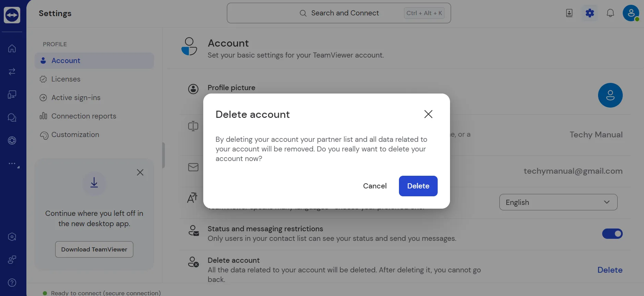Select Account in the Profile menu

[94, 61]
